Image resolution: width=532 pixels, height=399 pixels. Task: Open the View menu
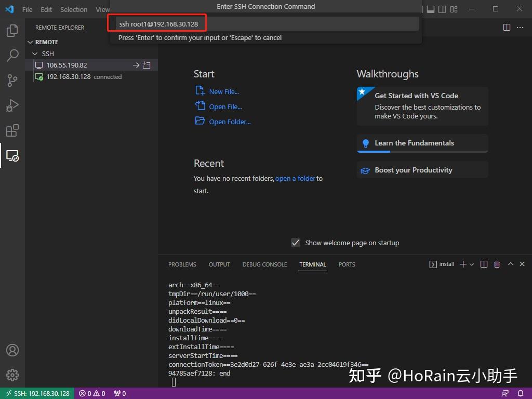[x=102, y=9]
